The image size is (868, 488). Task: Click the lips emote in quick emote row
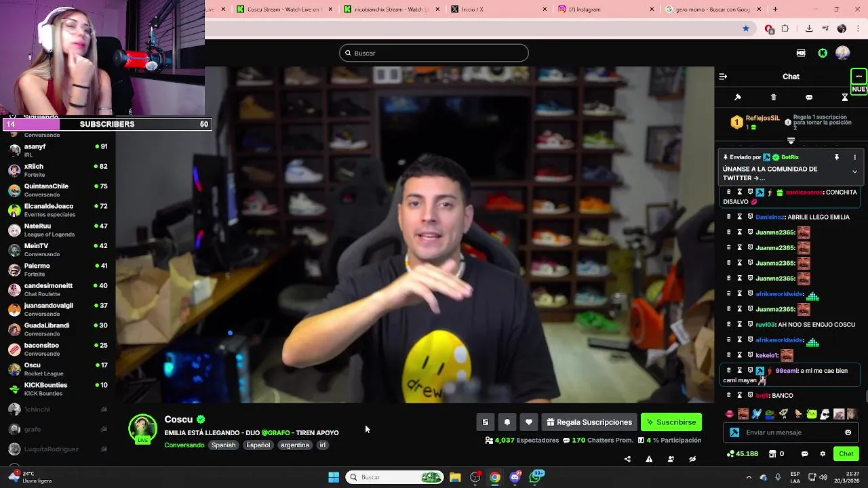(730, 414)
